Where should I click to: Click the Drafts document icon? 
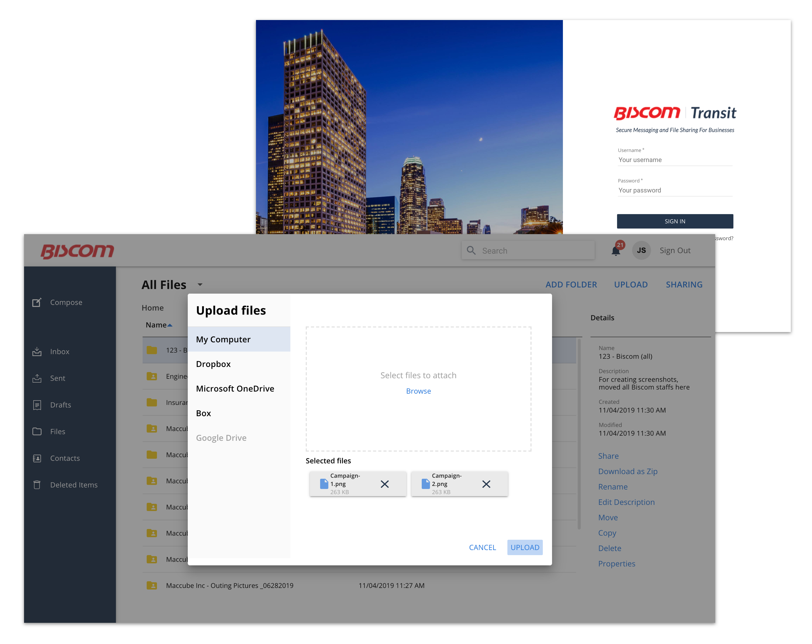(37, 405)
